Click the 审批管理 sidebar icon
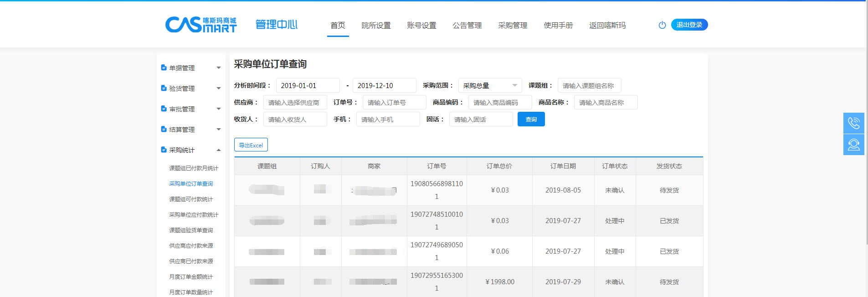 (164, 109)
